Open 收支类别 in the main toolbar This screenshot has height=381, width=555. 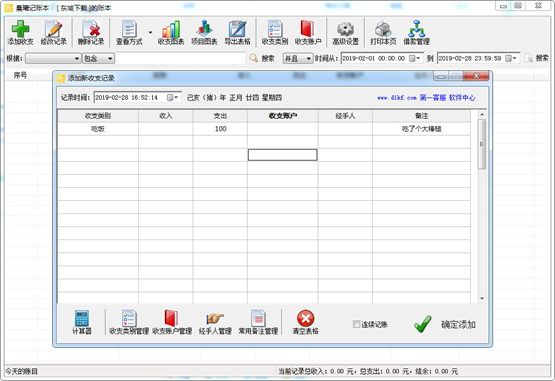point(275,33)
